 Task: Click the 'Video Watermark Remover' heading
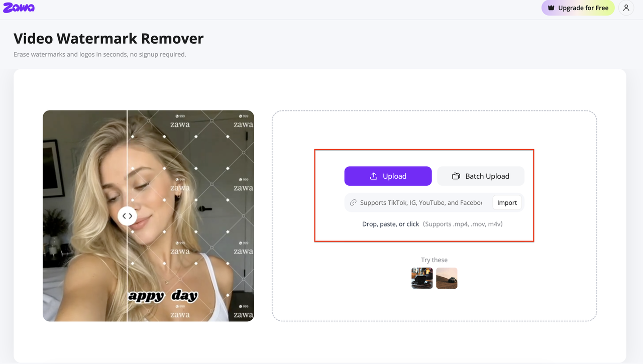click(109, 38)
